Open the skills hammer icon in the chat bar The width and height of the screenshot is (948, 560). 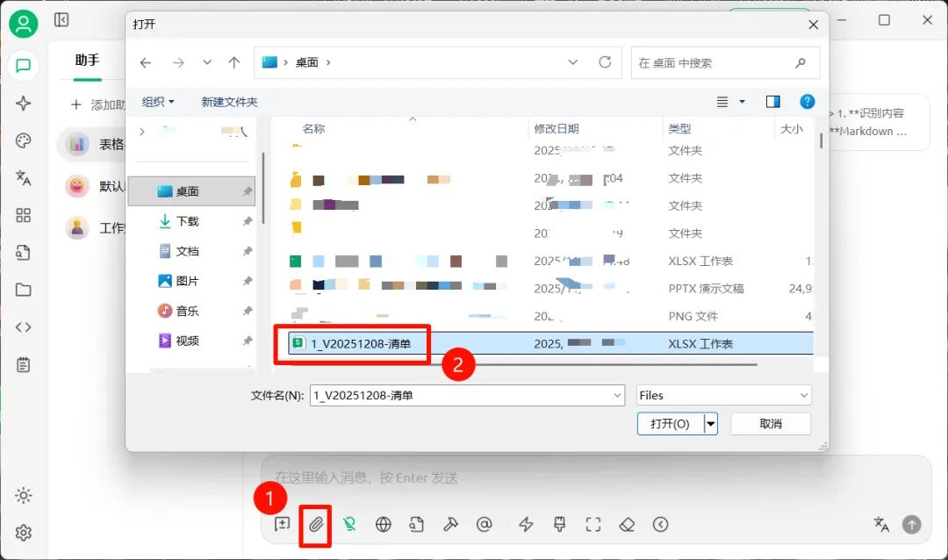(450, 524)
